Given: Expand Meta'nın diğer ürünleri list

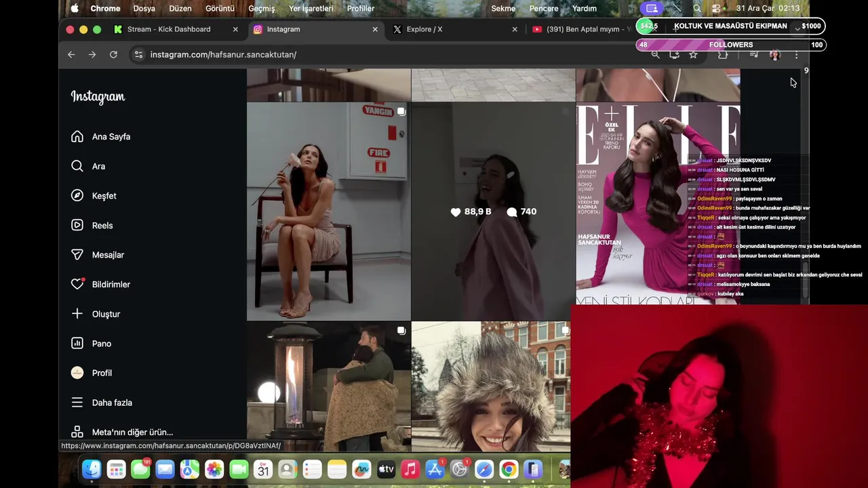Looking at the screenshot, I should 122,432.
